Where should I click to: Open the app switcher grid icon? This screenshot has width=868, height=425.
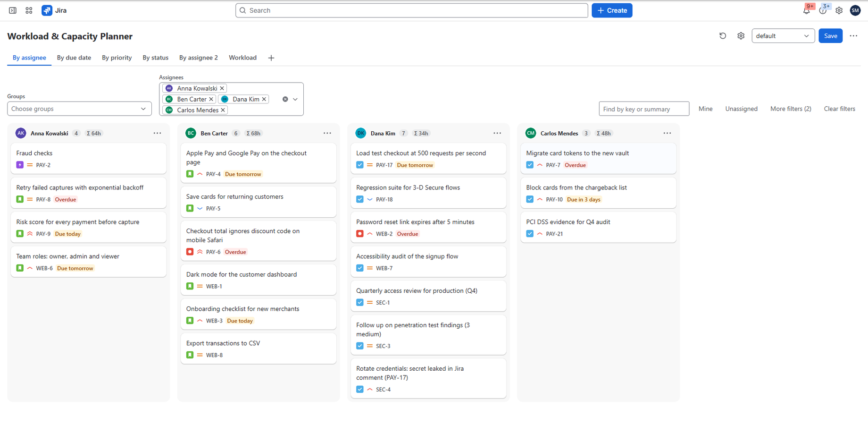pyautogui.click(x=29, y=10)
